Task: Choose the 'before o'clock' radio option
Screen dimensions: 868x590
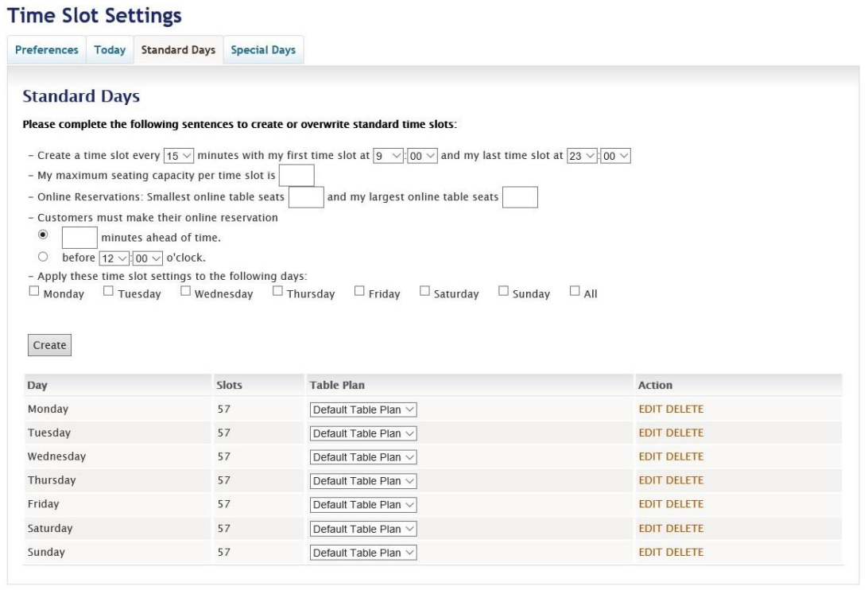Action: (x=43, y=257)
